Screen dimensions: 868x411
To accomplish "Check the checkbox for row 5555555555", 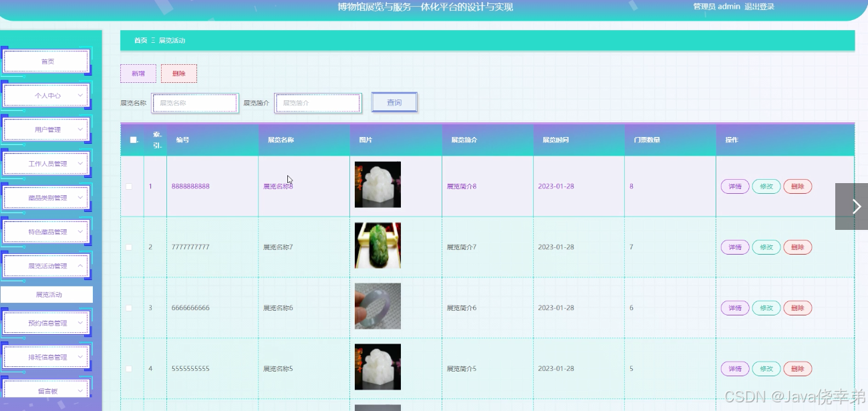I will [x=129, y=369].
